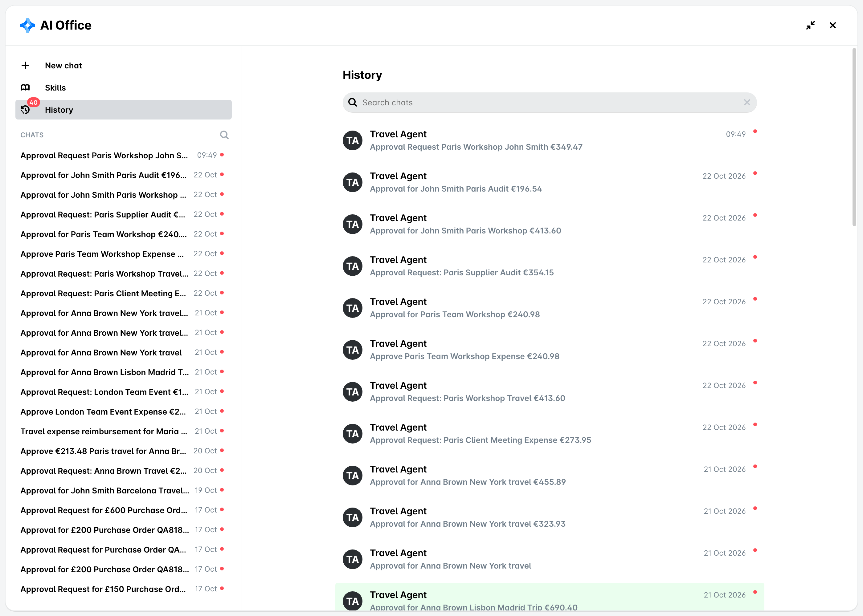The height and width of the screenshot is (616, 863).
Task: Open sidebar chat 'Approval Request for £150 Purchase Ord...'
Action: tap(123, 589)
